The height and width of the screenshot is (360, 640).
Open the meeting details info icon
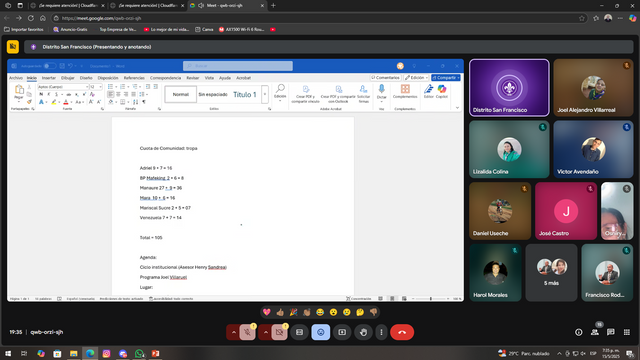click(x=579, y=332)
